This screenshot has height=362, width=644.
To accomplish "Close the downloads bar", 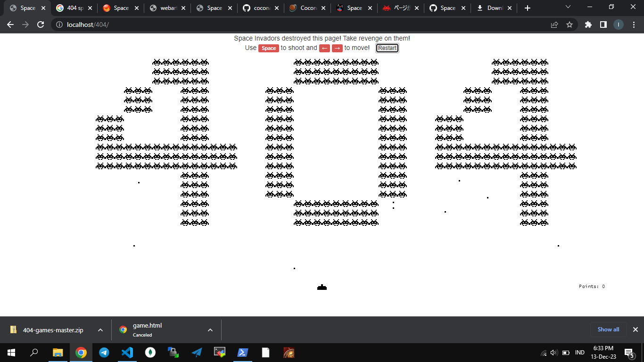I will [635, 329].
